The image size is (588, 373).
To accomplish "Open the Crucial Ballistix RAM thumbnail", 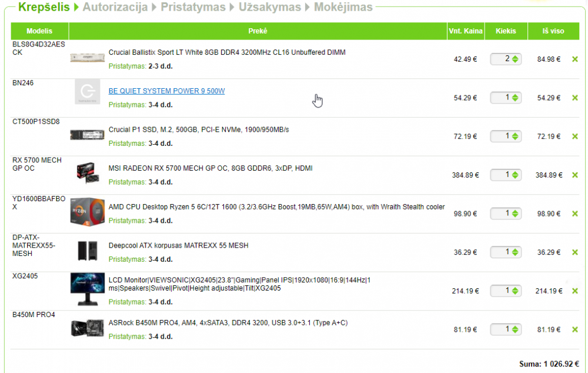I will [88, 58].
